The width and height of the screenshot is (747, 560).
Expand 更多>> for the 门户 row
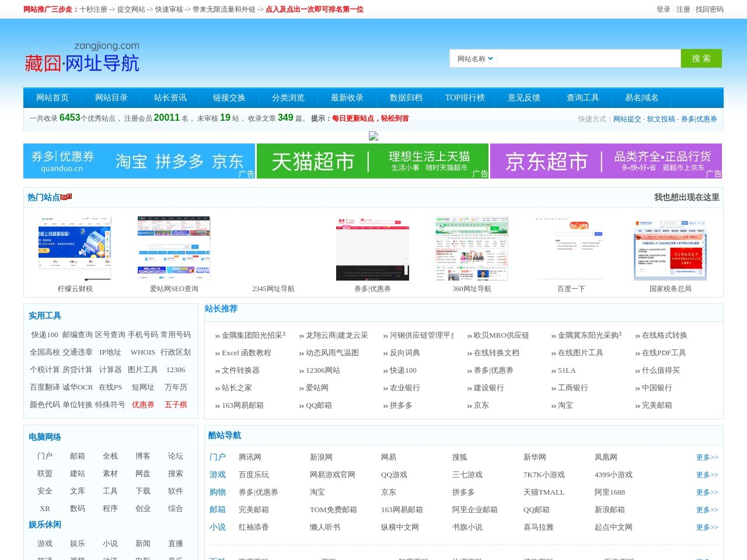click(x=707, y=457)
